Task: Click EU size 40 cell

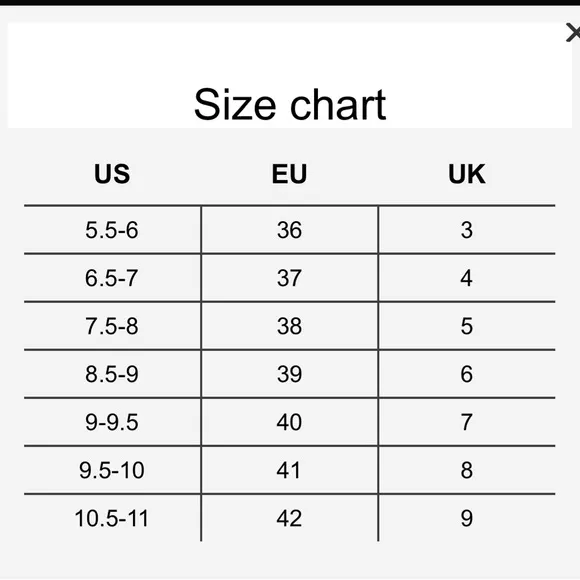Action: [x=290, y=422]
